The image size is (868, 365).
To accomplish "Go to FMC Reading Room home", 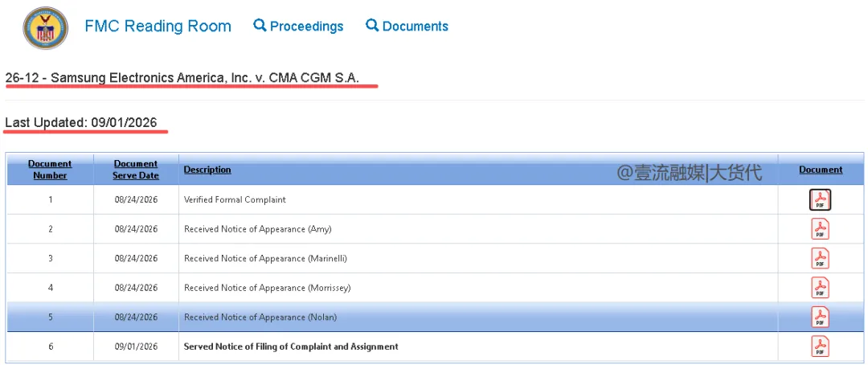I will point(158,26).
